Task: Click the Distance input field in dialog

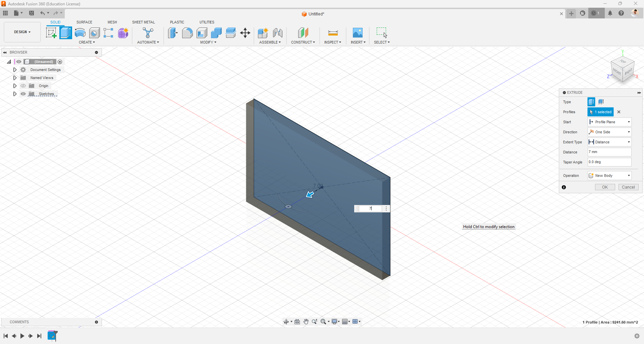Action: pos(609,152)
